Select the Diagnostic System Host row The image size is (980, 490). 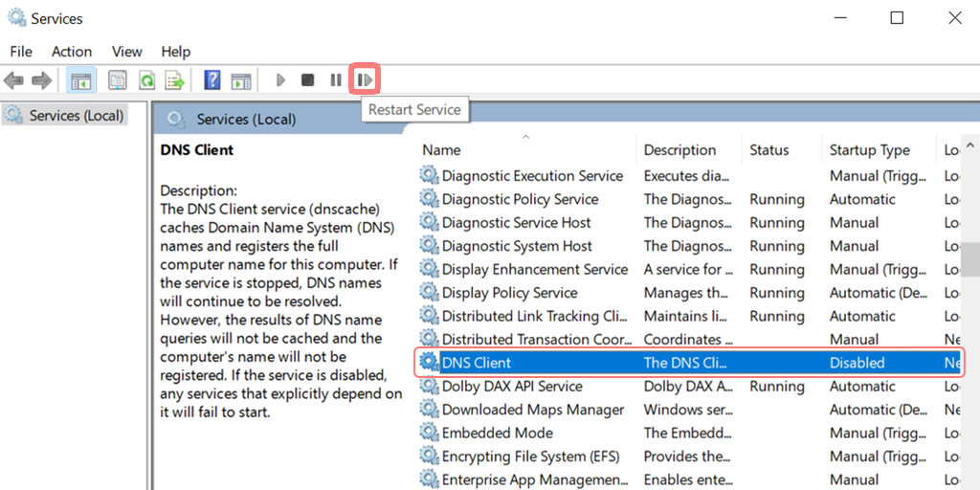click(x=690, y=246)
